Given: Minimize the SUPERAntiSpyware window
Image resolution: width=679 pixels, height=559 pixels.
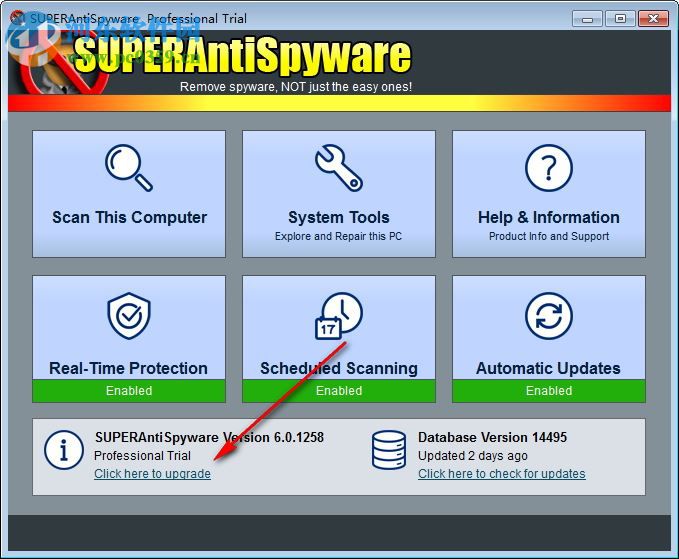Looking at the screenshot, I should tap(587, 19).
